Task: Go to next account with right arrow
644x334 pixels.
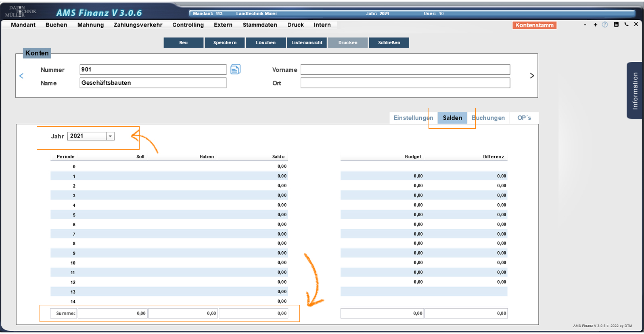Action: pos(532,76)
